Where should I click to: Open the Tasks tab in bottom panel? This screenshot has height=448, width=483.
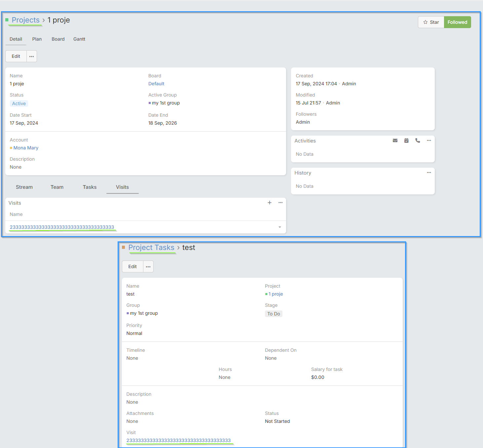tap(90, 187)
